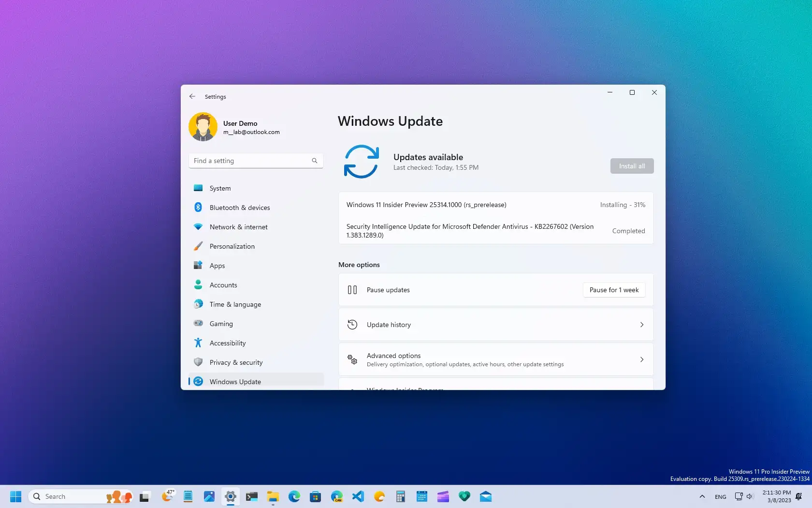Viewport: 812px width, 508px height.
Task: Click the Last checked: Today, 1:55 PM text
Action: [435, 167]
